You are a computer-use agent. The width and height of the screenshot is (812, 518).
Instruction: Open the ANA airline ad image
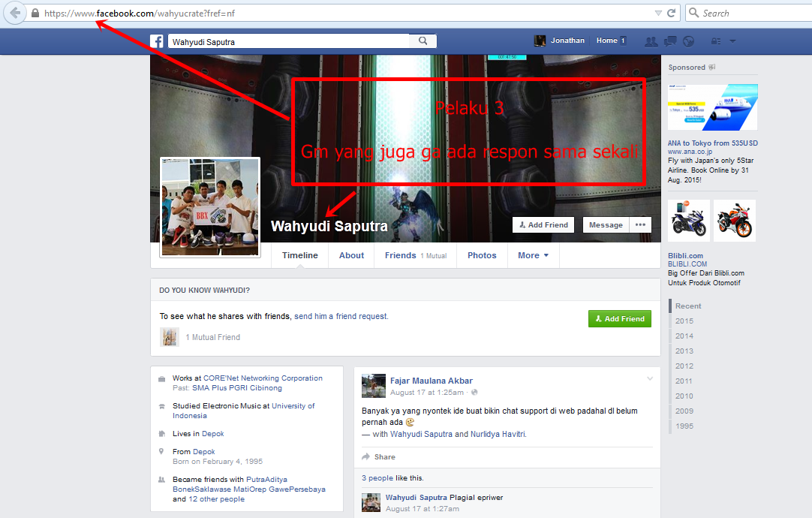713,107
